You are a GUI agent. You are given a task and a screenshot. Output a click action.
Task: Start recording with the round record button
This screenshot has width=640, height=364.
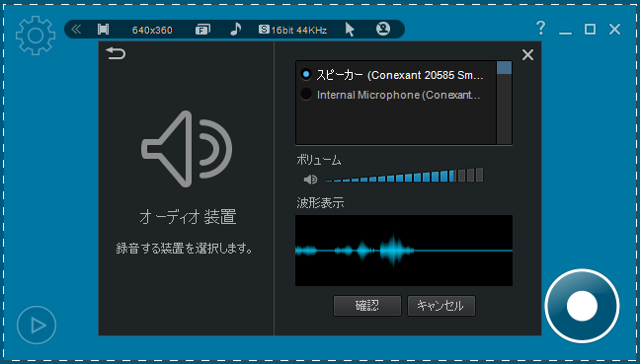(x=582, y=306)
